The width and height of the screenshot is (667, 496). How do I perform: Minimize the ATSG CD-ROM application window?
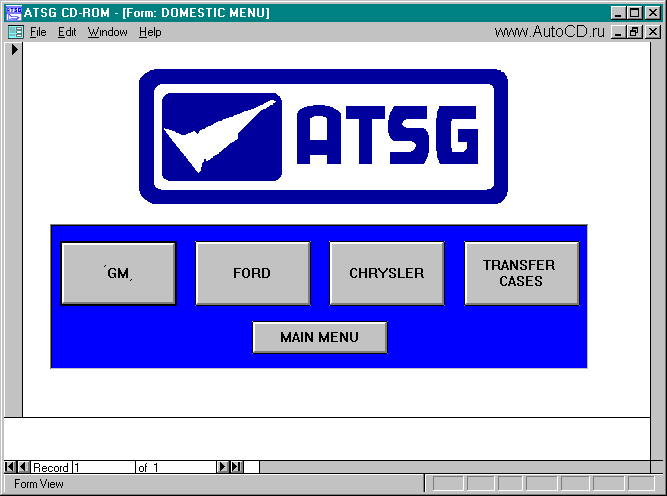619,13
